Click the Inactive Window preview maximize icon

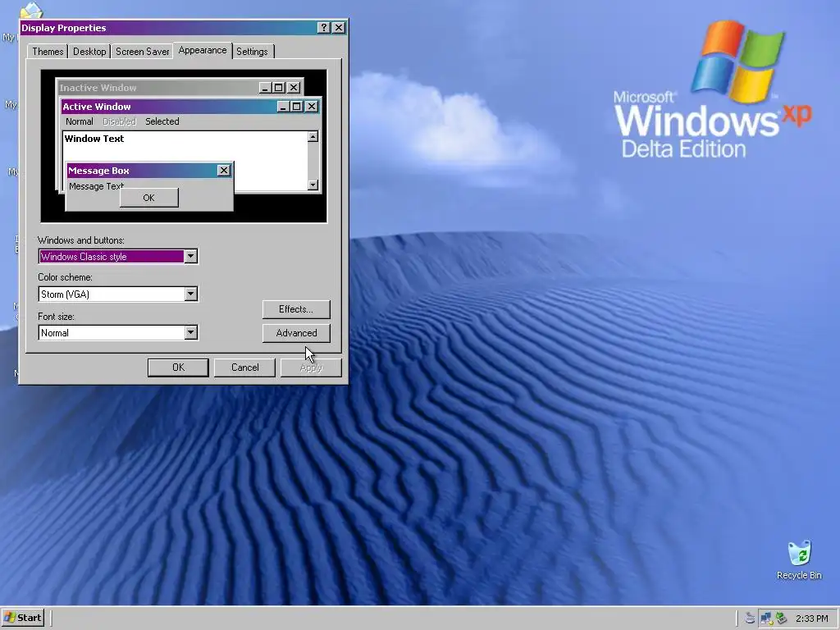click(x=279, y=87)
